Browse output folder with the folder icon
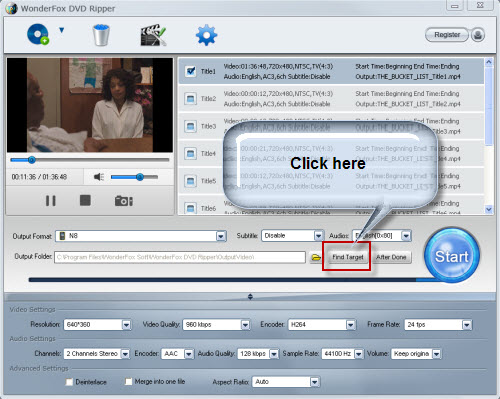This screenshot has height=399, width=500. pos(316,257)
